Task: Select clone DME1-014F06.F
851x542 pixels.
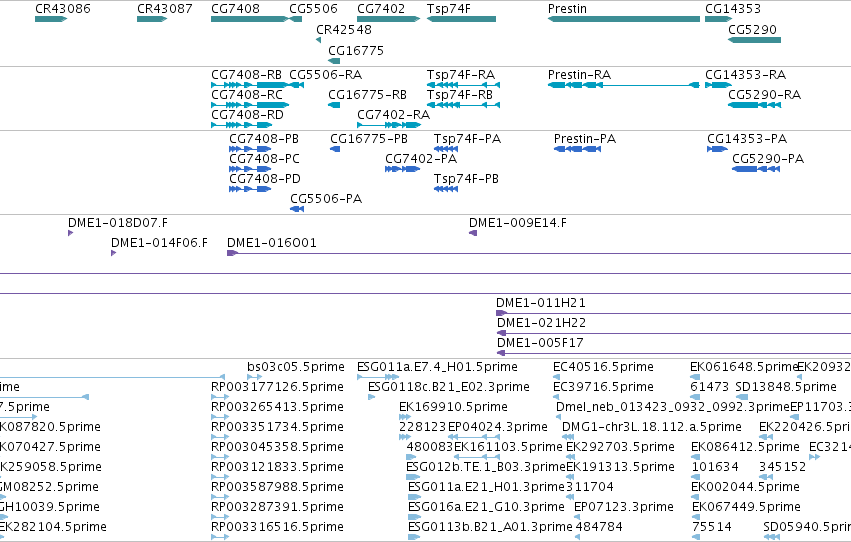Action: (x=113, y=253)
